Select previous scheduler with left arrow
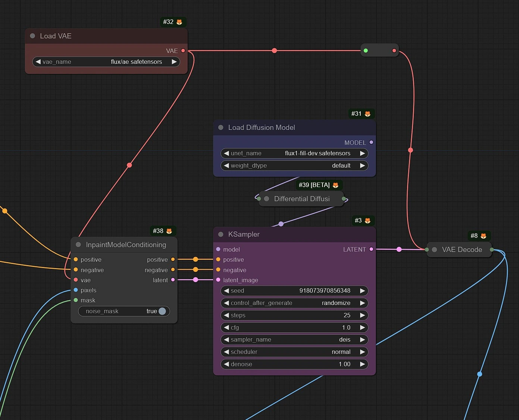Image resolution: width=519 pixels, height=420 pixels. pyautogui.click(x=226, y=352)
